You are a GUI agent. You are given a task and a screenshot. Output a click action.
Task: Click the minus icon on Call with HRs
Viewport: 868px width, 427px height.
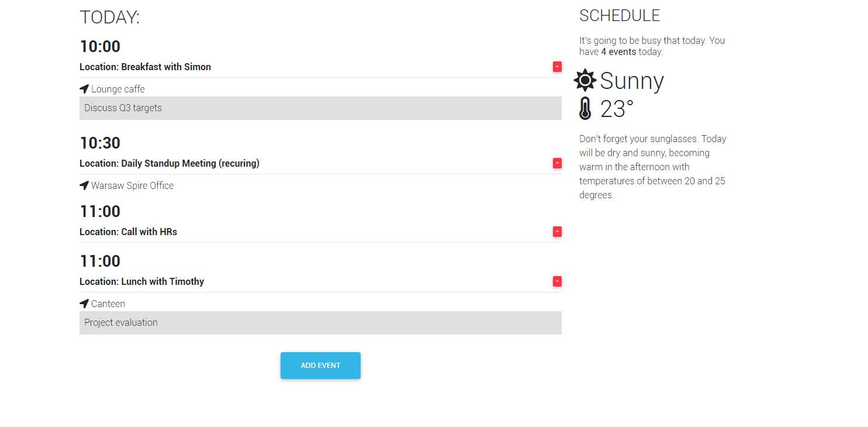point(556,231)
